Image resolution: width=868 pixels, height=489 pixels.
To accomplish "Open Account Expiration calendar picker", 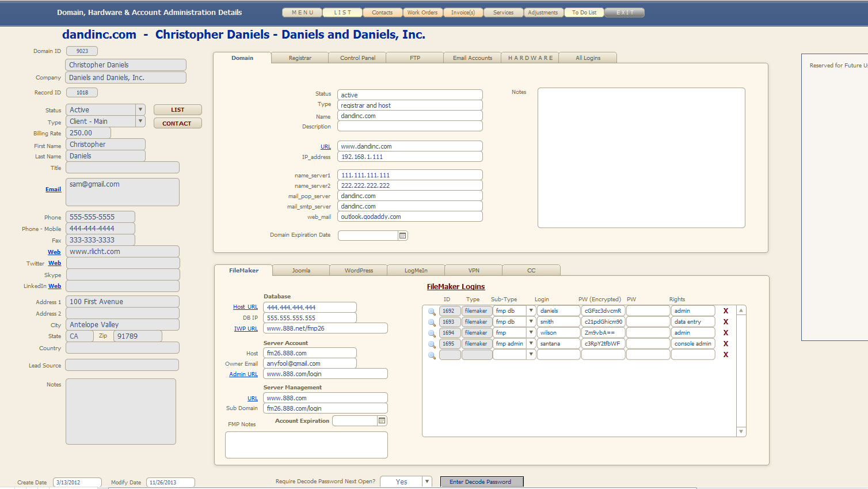I will coord(382,421).
